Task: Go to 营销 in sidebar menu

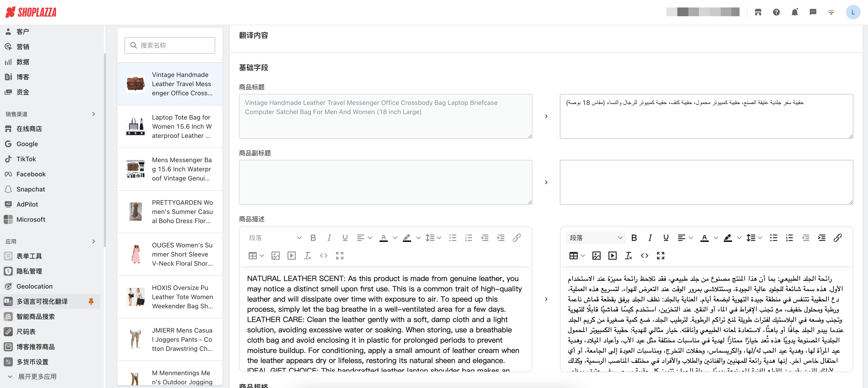Action: [23, 46]
